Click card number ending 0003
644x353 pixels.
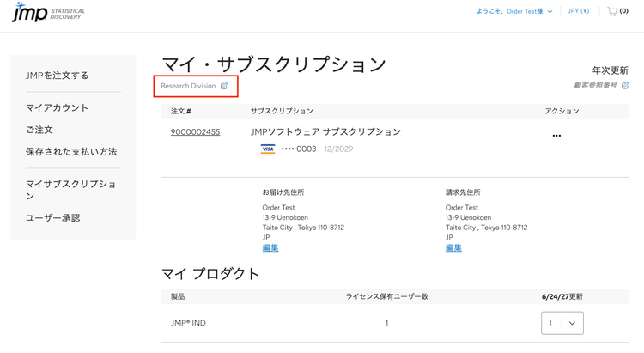[x=299, y=149]
